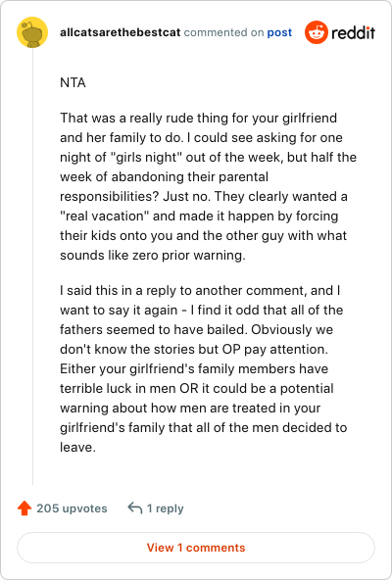The height and width of the screenshot is (580, 392).
Task: Click the line "sounds like zero prior warning."
Action: tap(153, 255)
